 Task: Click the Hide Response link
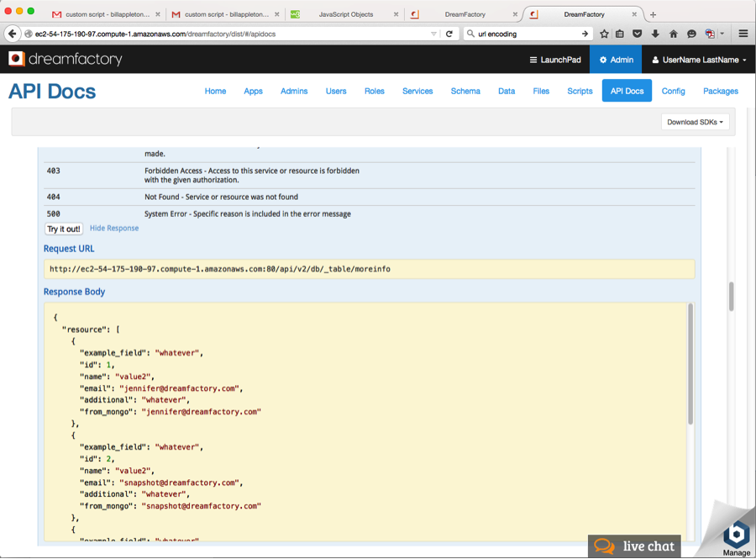coord(114,228)
